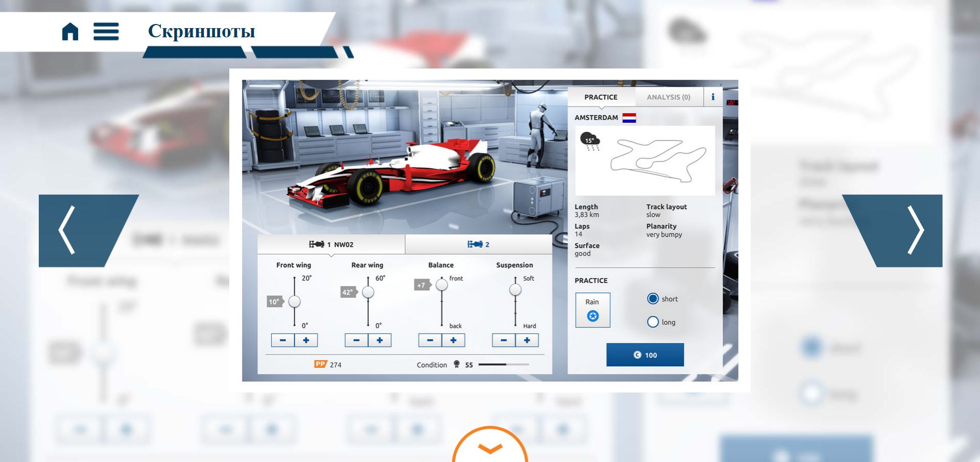
Task: Select car 1 NW02 tab
Action: 331,244
